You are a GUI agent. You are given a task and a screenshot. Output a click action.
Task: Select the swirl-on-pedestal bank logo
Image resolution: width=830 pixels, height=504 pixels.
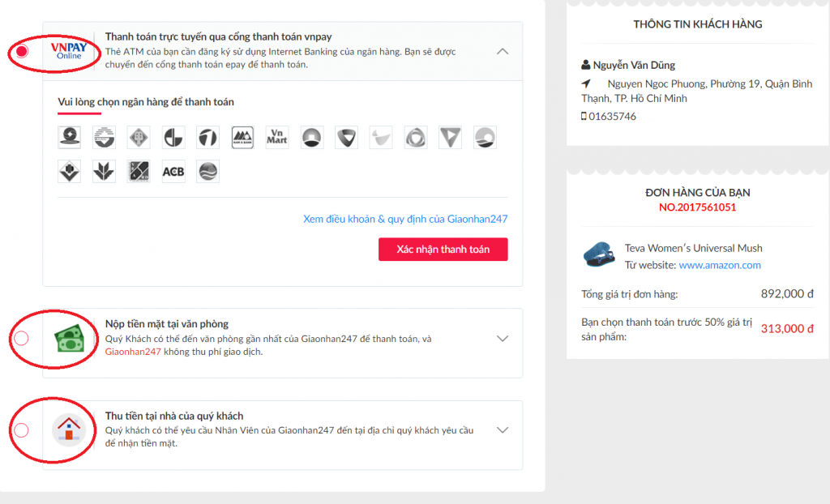70,138
